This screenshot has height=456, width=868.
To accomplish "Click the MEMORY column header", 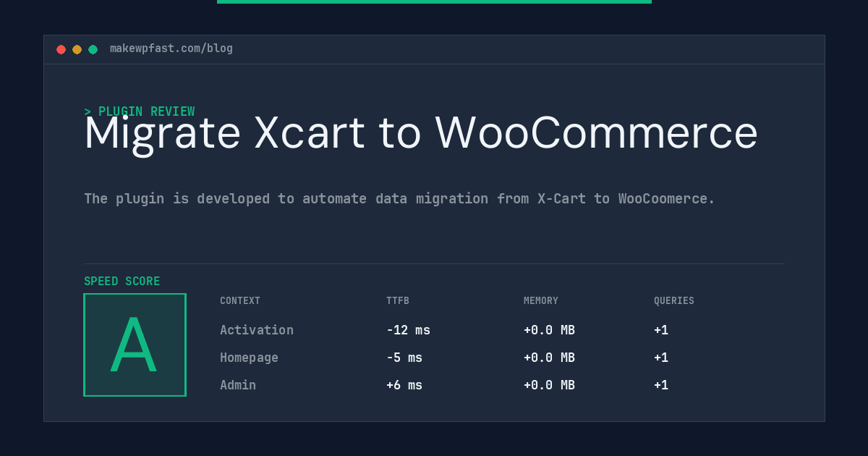I will (541, 301).
